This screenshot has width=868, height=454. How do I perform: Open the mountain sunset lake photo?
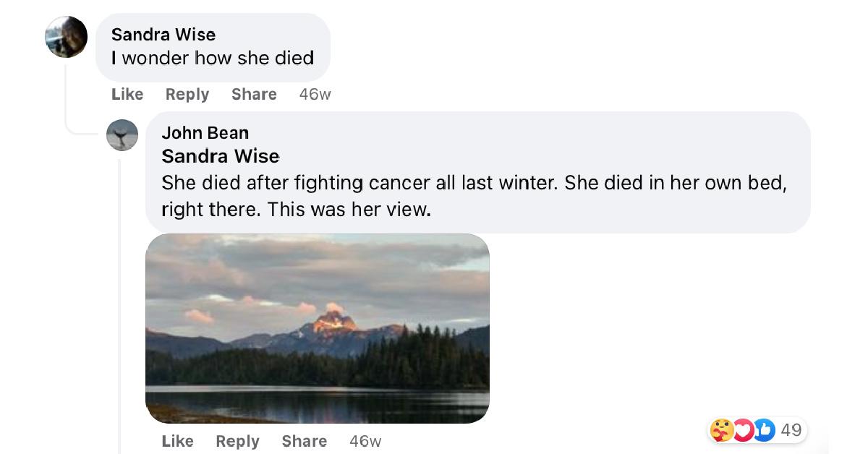pyautogui.click(x=318, y=329)
